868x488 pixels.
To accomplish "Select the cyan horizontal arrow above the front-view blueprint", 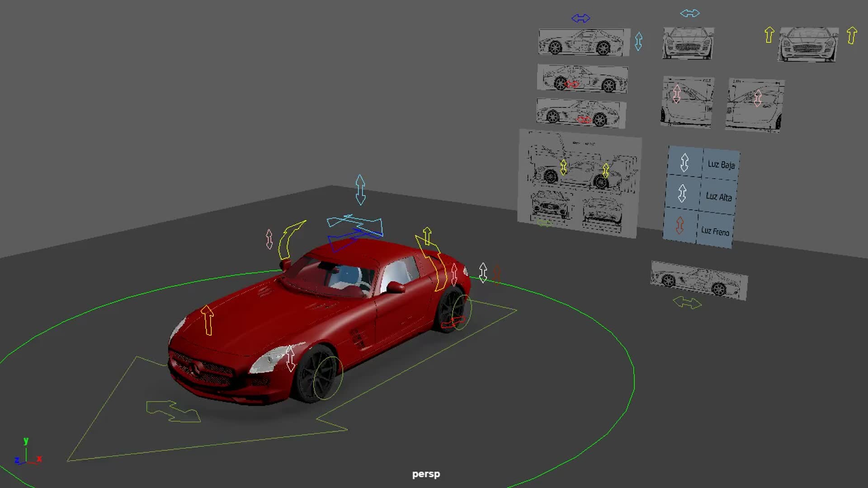I will tap(689, 13).
